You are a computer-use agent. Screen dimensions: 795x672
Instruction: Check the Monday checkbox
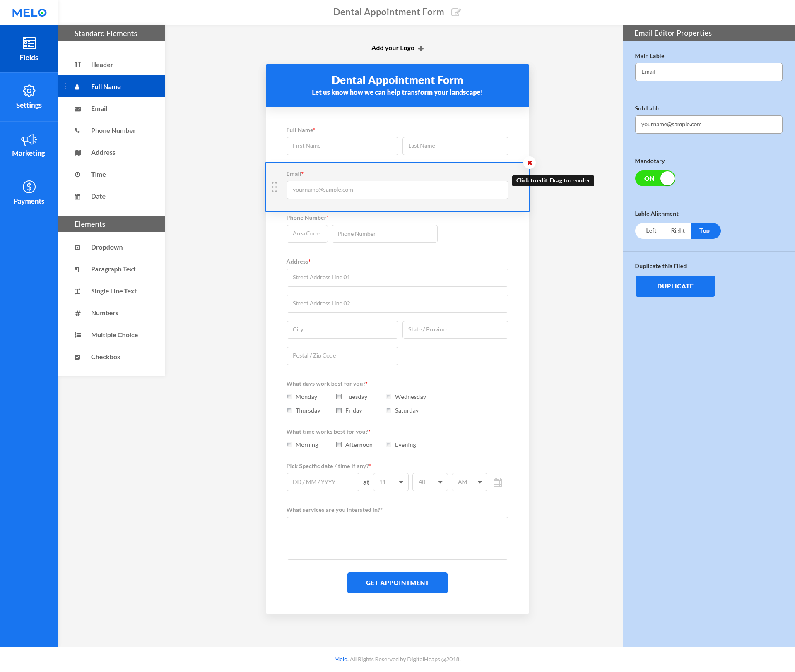point(289,397)
